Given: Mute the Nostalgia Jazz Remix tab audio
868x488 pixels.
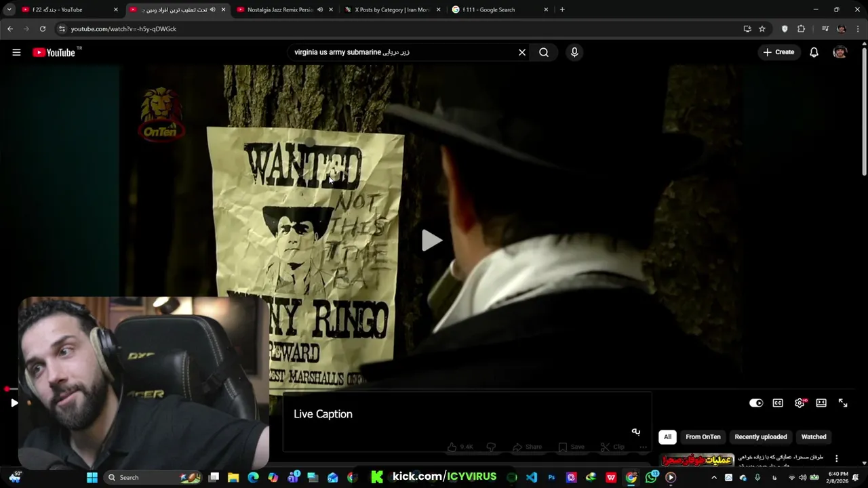Looking at the screenshot, I should (x=320, y=9).
